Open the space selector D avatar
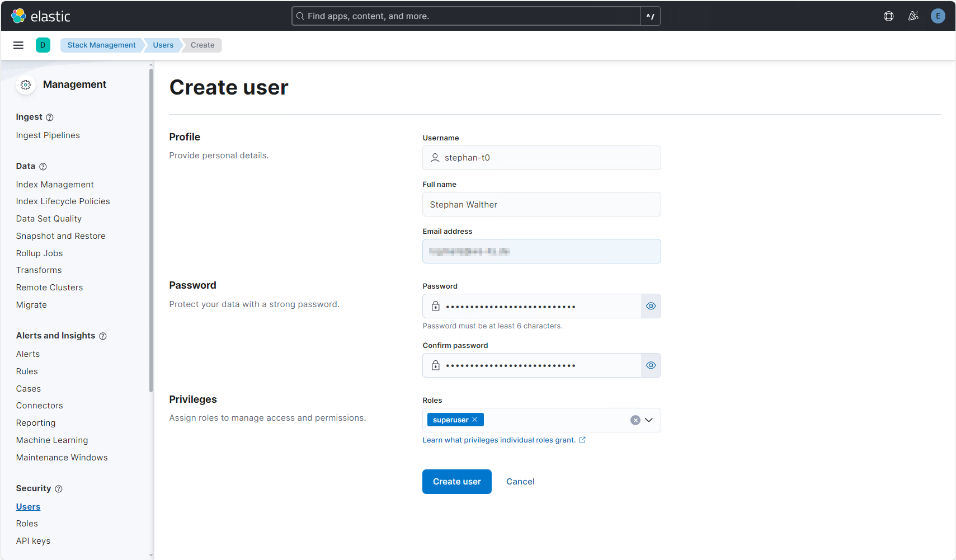 pyautogui.click(x=43, y=45)
